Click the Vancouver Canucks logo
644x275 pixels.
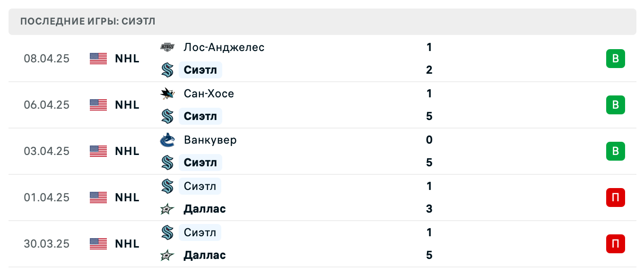tap(167, 140)
